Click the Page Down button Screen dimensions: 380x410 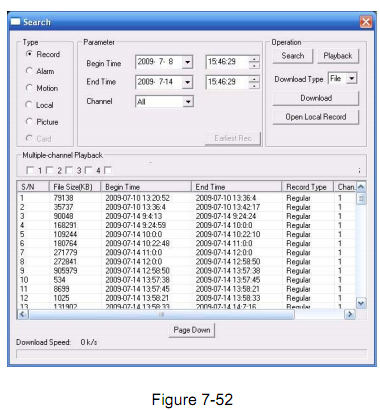(x=192, y=330)
